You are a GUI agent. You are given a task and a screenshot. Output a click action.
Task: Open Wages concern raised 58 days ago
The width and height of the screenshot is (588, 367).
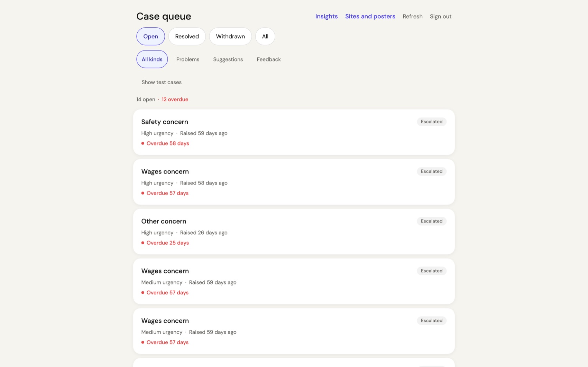click(x=294, y=182)
